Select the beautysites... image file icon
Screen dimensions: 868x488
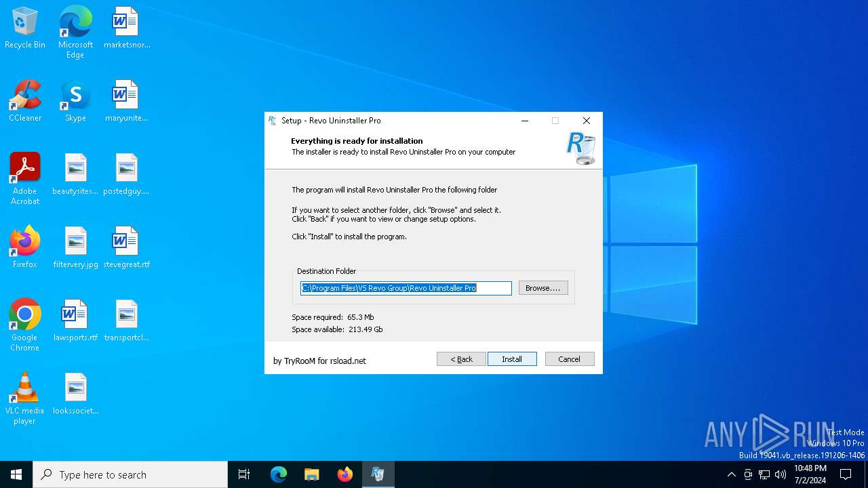coord(75,175)
